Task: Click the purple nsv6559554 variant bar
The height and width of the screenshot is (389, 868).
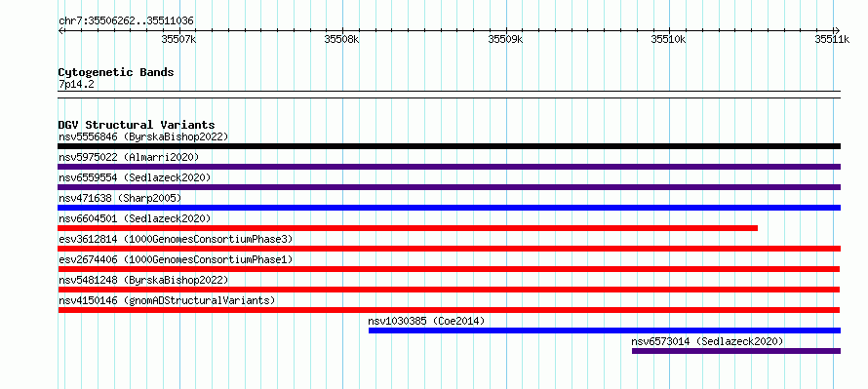Action: [449, 187]
